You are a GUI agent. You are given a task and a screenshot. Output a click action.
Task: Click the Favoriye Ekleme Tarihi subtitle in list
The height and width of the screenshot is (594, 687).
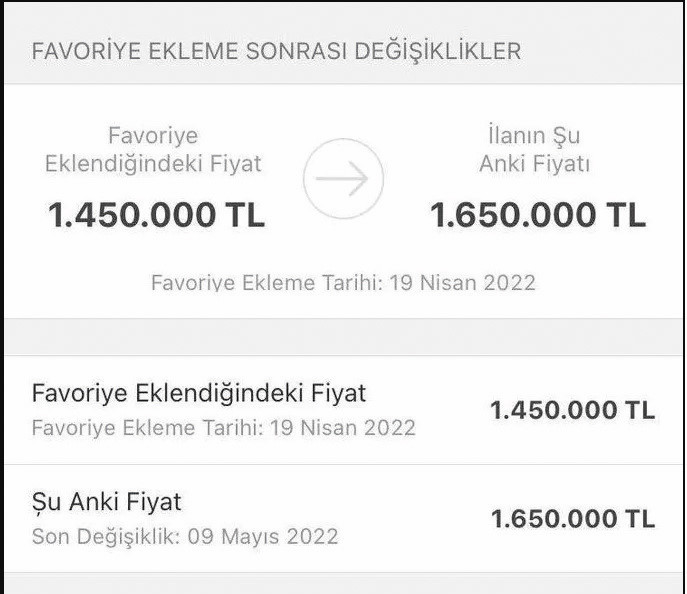click(x=223, y=428)
